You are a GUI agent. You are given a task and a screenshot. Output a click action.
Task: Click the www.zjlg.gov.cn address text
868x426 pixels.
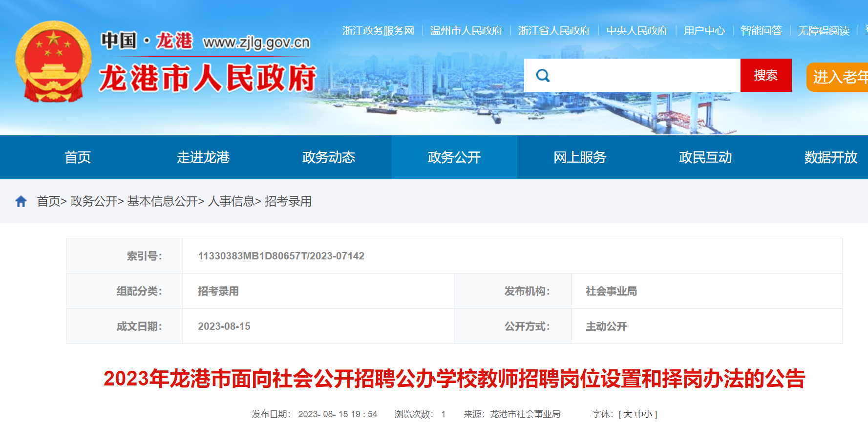point(256,43)
